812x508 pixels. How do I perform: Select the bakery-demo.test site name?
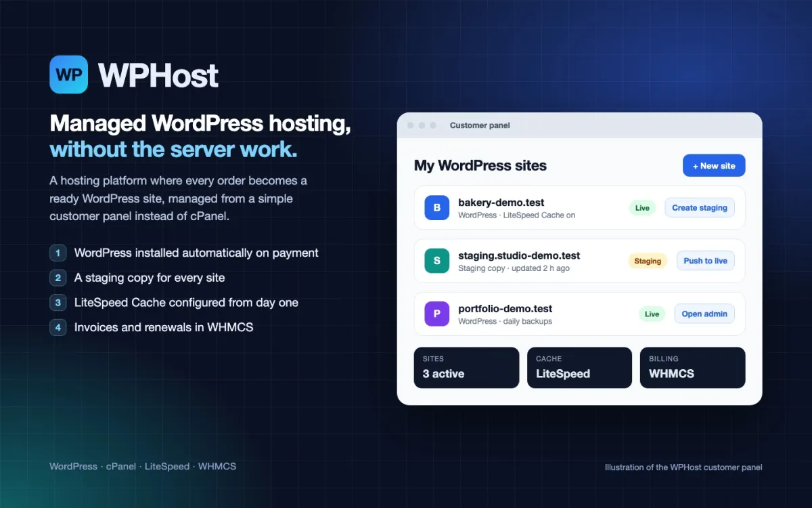coord(501,203)
